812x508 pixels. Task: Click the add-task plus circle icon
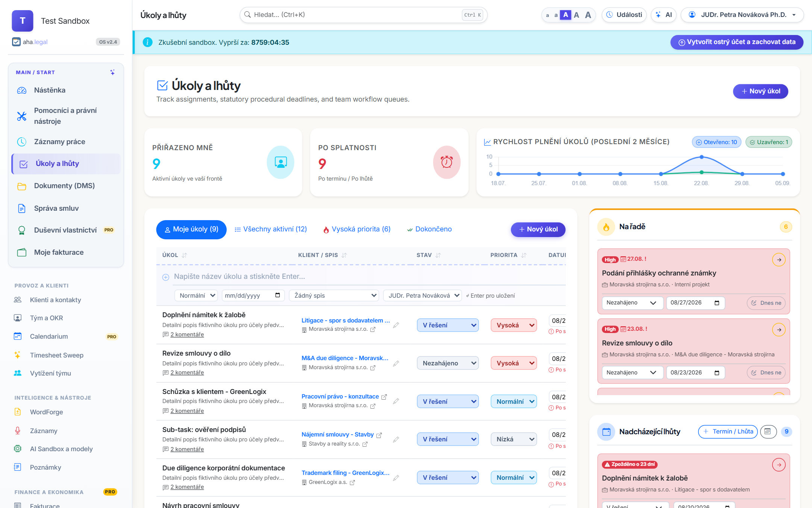pos(166,277)
